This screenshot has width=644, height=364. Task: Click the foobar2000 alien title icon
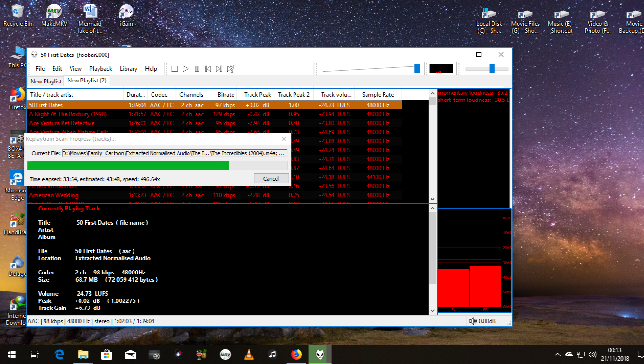[x=35, y=55]
